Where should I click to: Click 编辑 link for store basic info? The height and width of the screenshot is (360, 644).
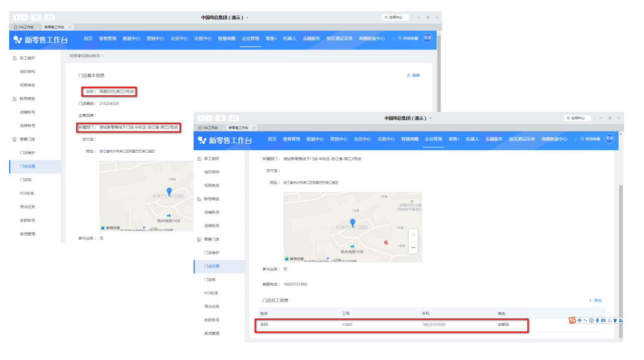[x=413, y=75]
